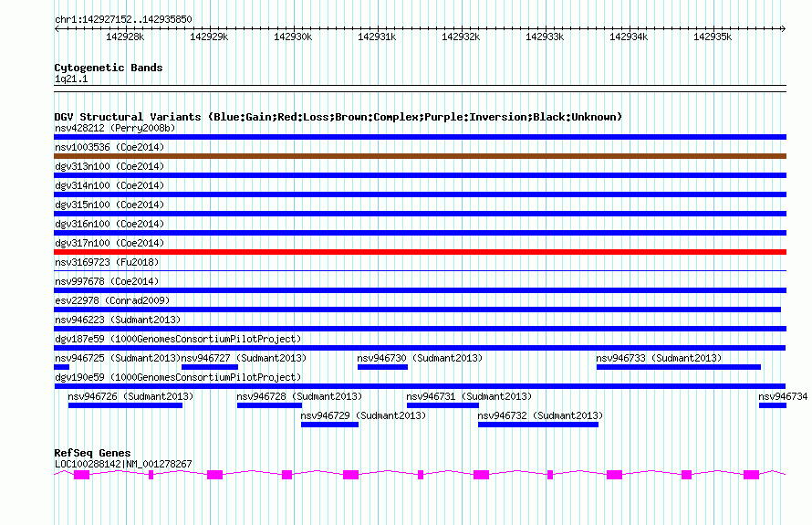Click the dgv314n100 (Coe2014) label
This screenshot has width=812, height=525.
tap(109, 185)
